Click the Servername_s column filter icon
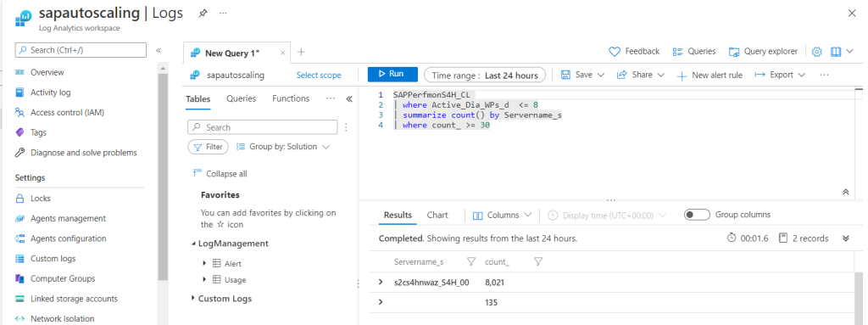Viewport: 868px width, 325px height. click(471, 261)
